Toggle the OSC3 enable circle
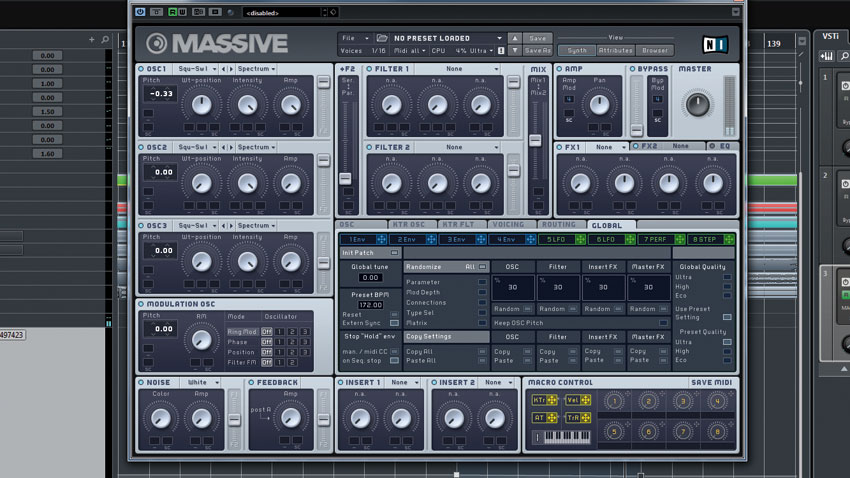 [141, 225]
